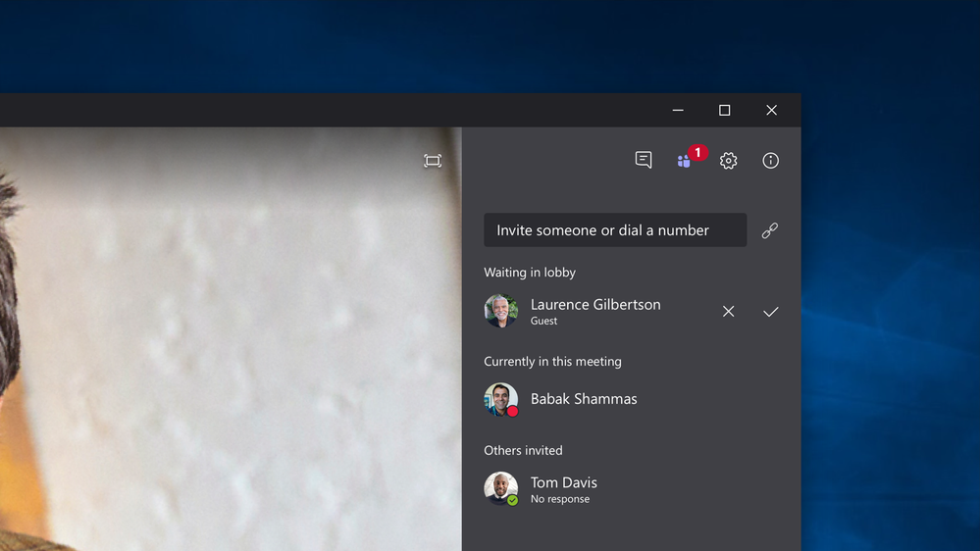The width and height of the screenshot is (980, 551).
Task: Click the No response status text
Action: point(560,498)
